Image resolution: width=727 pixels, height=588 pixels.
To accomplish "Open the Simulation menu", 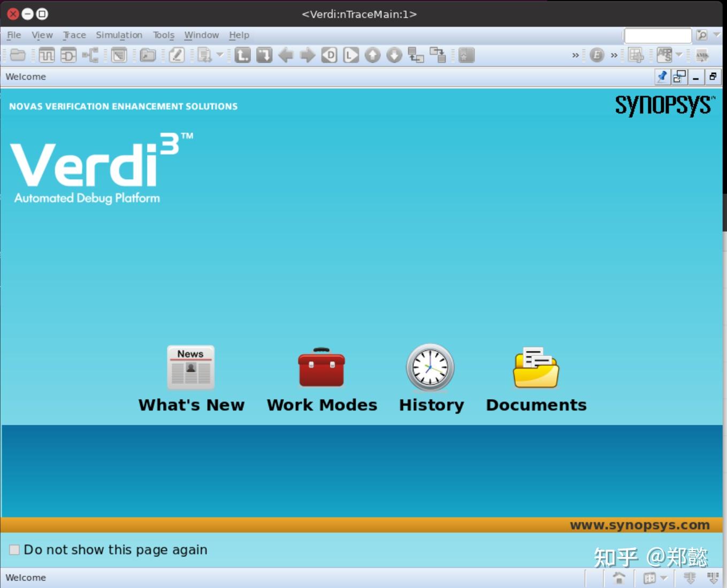I will pyautogui.click(x=119, y=35).
